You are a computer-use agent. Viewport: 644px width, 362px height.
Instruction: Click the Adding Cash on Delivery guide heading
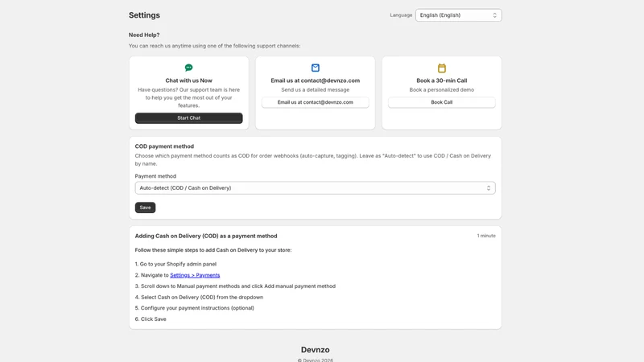206,236
